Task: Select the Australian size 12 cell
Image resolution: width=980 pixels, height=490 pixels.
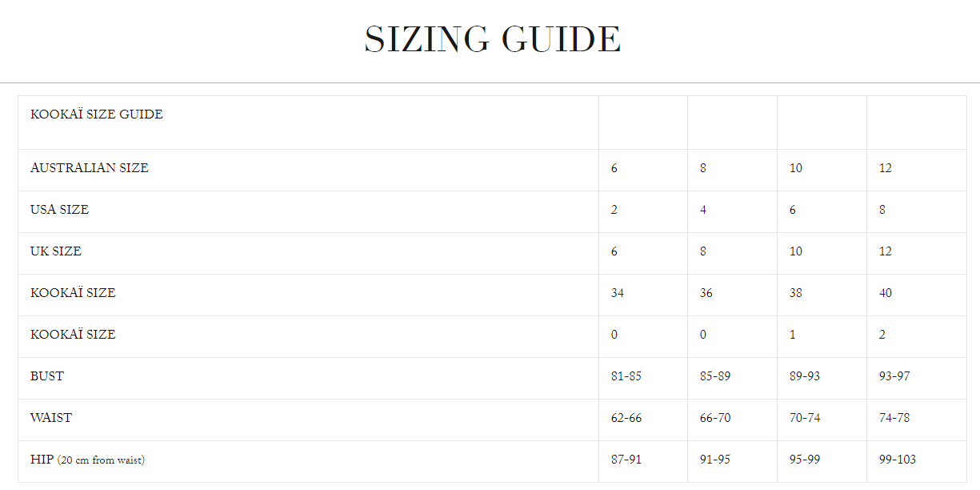Action: (917, 170)
